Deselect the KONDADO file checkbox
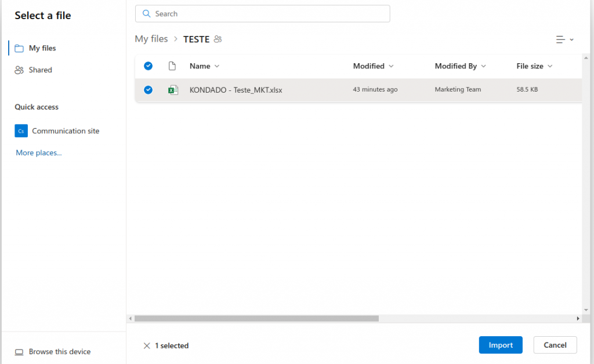 click(x=148, y=90)
